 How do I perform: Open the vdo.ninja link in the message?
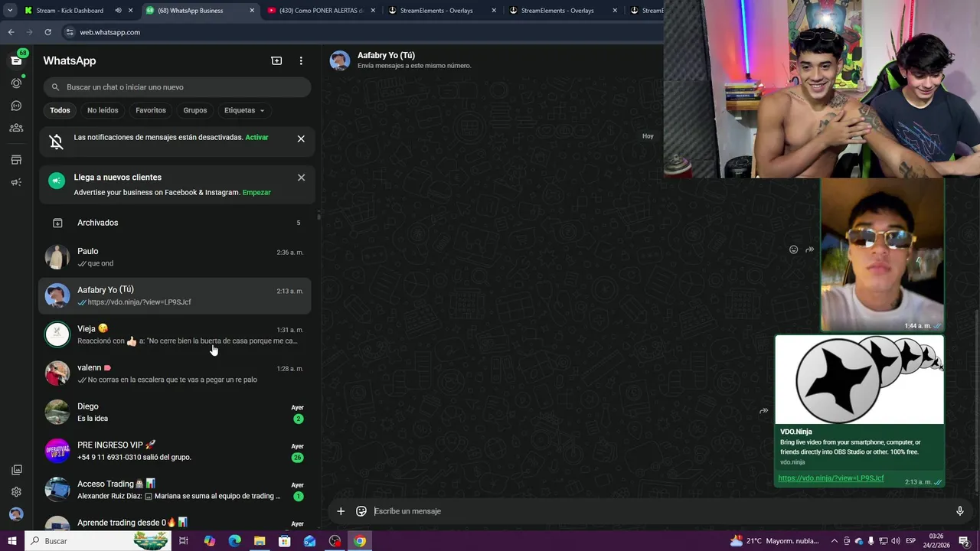pyautogui.click(x=831, y=478)
